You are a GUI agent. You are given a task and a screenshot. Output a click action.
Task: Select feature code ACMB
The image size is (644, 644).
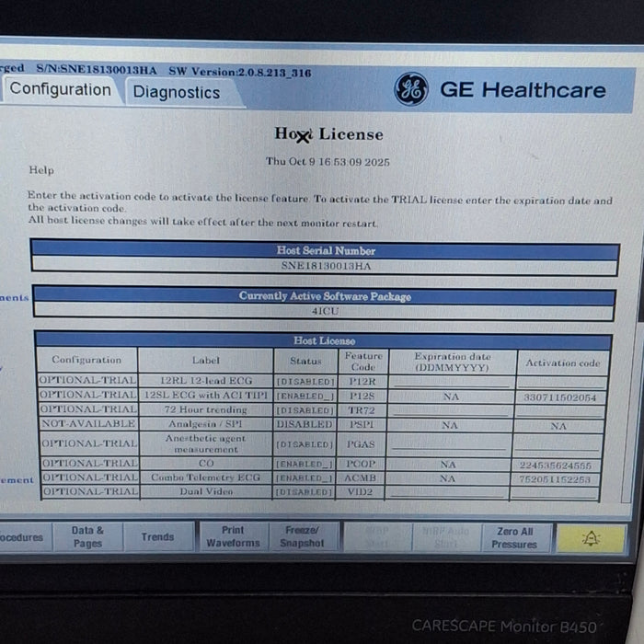(x=361, y=477)
